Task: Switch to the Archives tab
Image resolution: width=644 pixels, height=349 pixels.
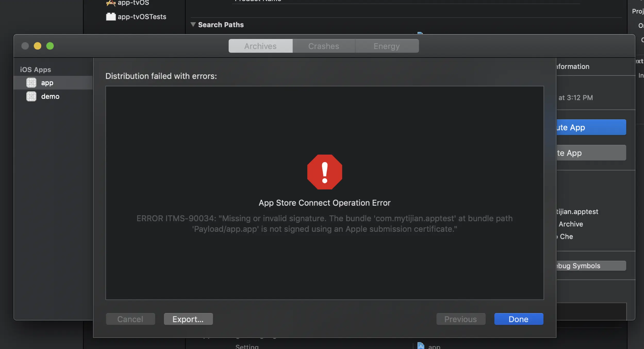Action: tap(260, 46)
